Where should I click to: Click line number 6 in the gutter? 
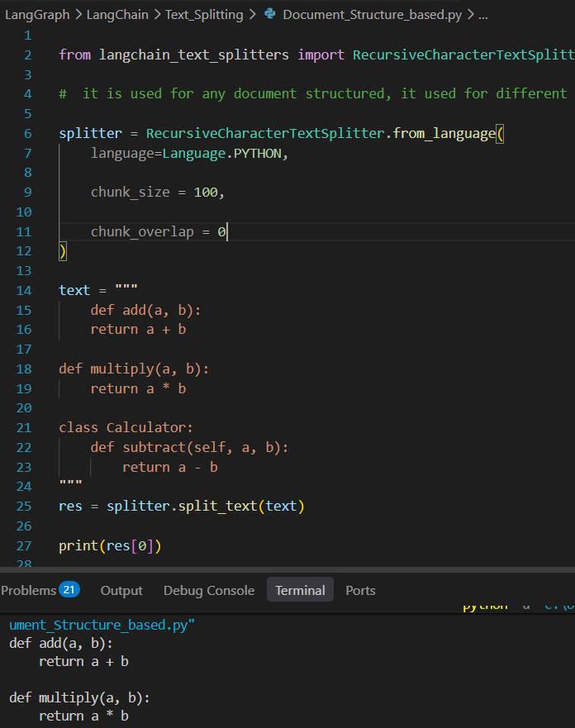pyautogui.click(x=28, y=134)
